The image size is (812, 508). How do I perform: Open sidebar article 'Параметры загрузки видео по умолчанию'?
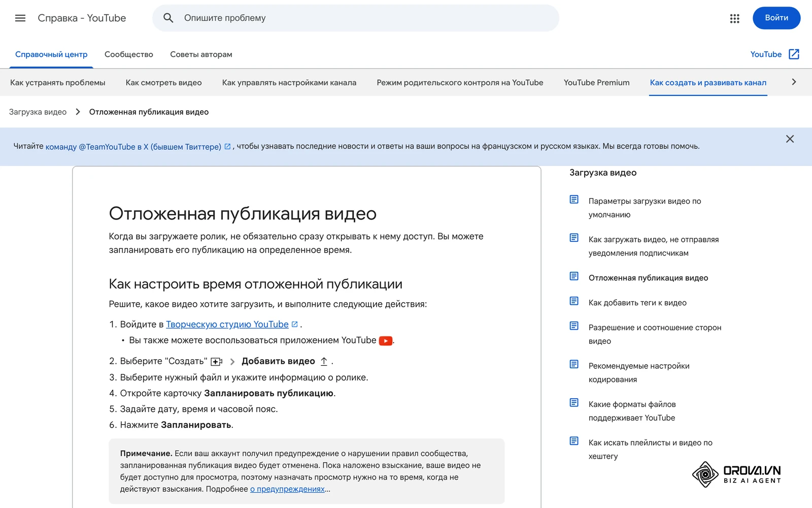645,208
